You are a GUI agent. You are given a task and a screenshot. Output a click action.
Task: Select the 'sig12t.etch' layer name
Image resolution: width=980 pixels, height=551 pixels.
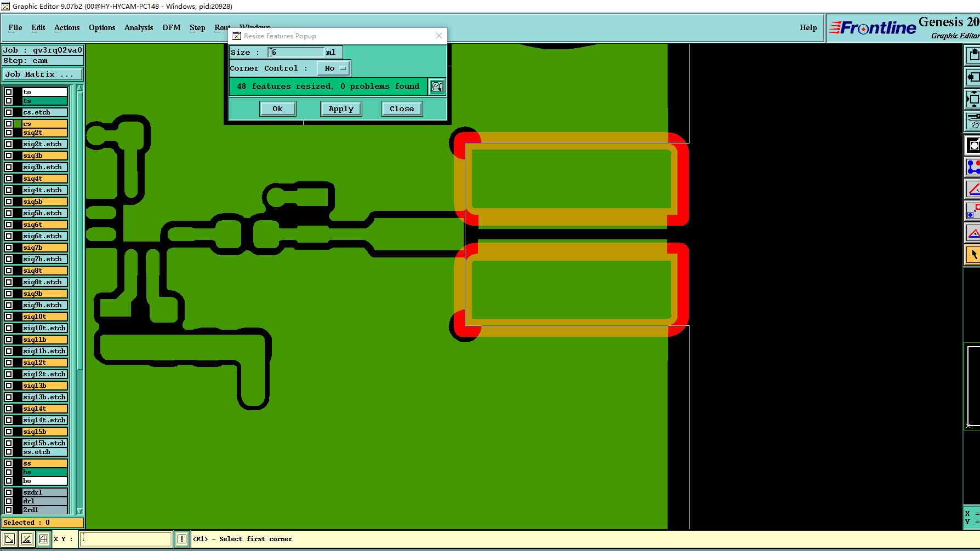[x=44, y=374]
